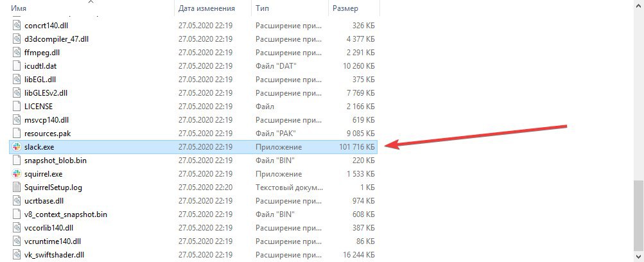Select the msvcp140.dll file name
This screenshot has width=644, height=262.
coord(46,120)
